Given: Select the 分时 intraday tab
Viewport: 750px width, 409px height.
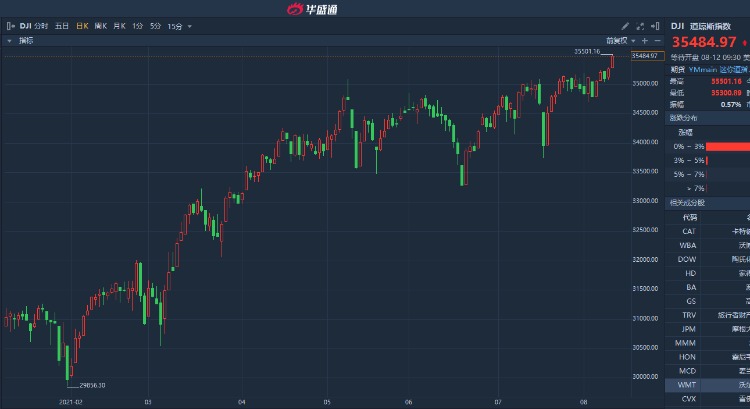Looking at the screenshot, I should 40,25.
